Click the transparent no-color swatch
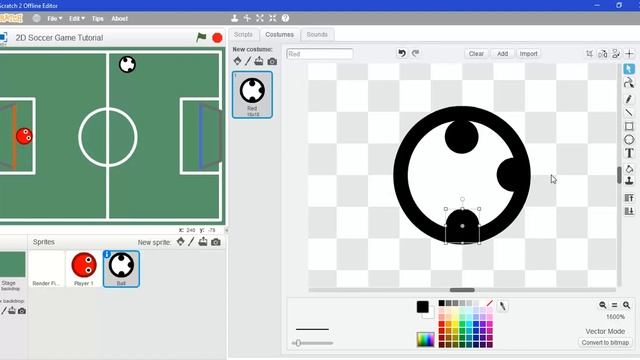Image resolution: width=640 pixels, height=360 pixels. tap(489, 303)
